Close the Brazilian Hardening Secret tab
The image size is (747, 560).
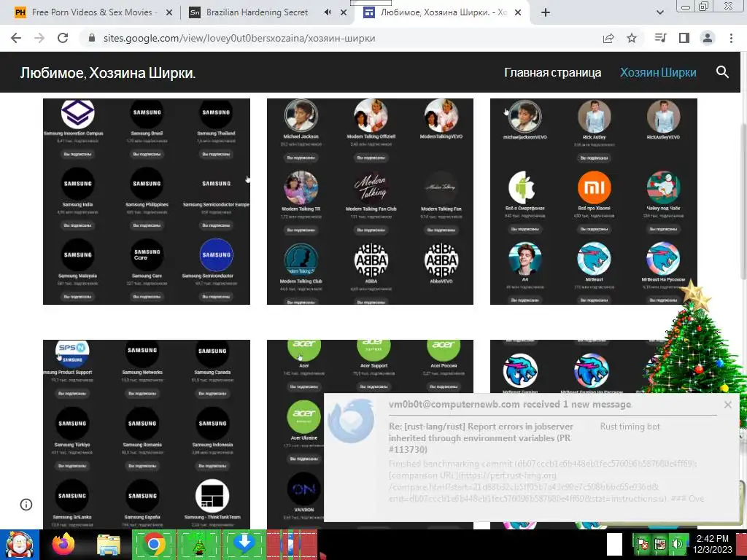pos(344,13)
